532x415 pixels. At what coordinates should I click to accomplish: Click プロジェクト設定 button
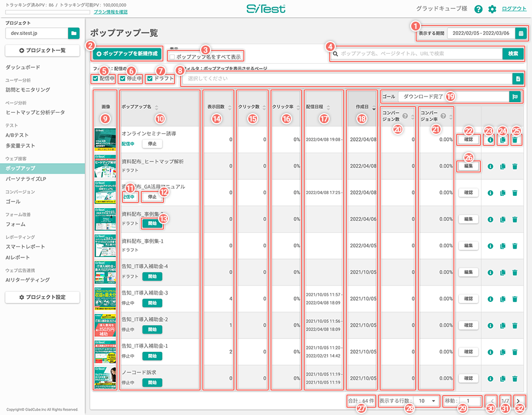(43, 297)
